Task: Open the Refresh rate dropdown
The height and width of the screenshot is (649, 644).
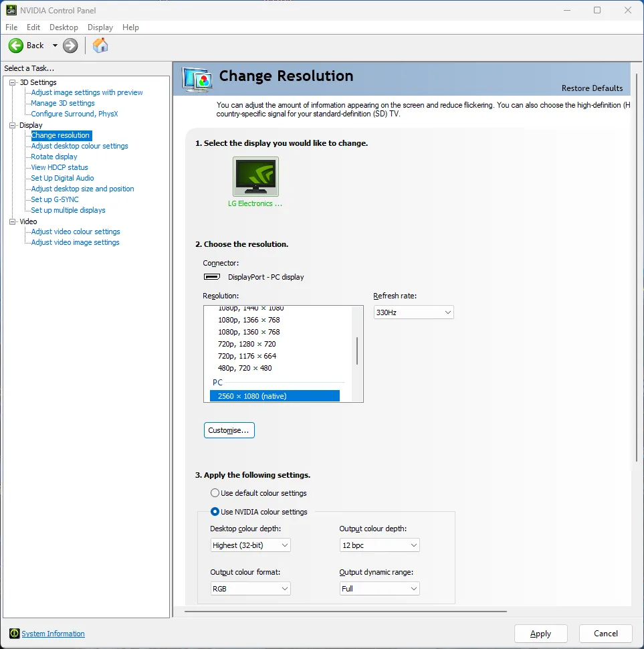Action: [413, 312]
